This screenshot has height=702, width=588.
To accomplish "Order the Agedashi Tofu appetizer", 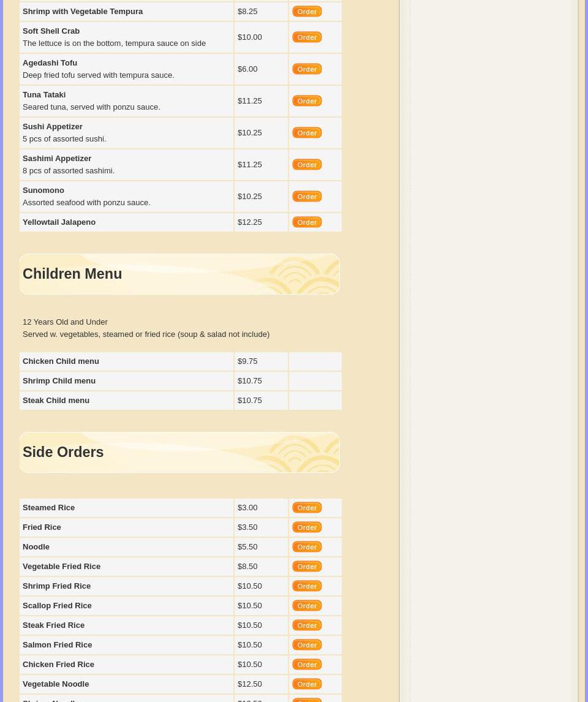I will click(307, 69).
